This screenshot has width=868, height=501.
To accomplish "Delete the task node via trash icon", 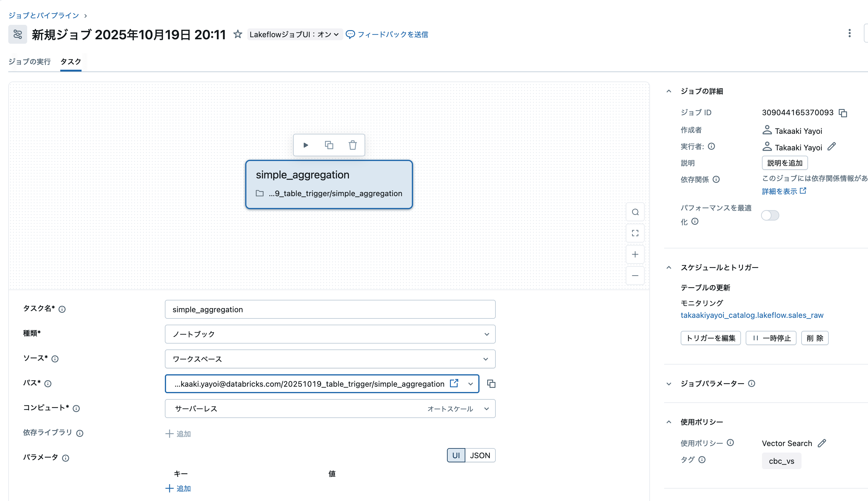I will pos(352,145).
